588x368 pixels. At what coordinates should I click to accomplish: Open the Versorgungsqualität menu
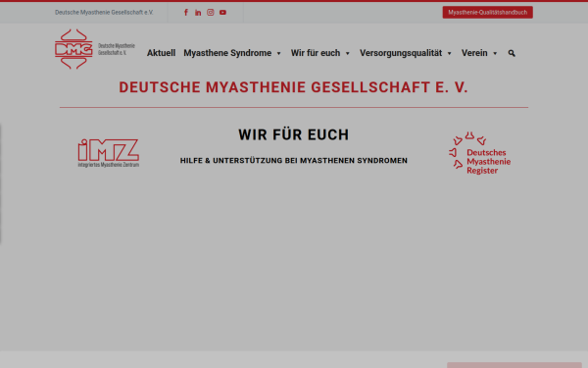pyautogui.click(x=401, y=53)
